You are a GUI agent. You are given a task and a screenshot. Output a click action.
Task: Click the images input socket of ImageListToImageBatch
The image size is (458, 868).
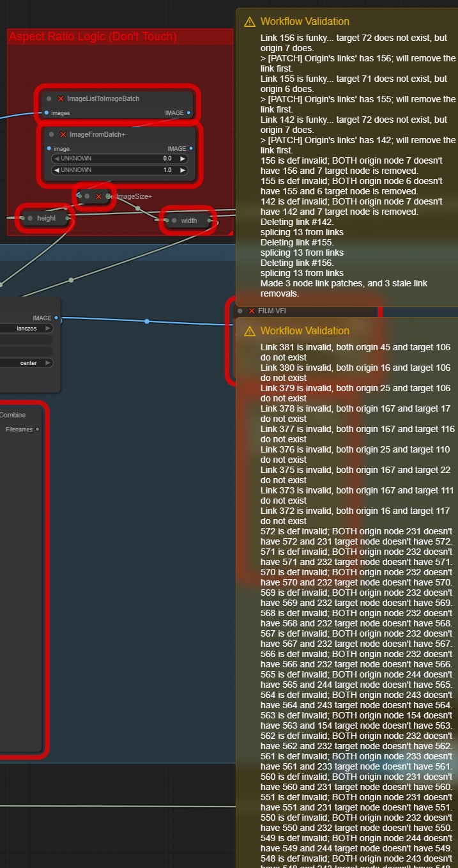tap(47, 113)
